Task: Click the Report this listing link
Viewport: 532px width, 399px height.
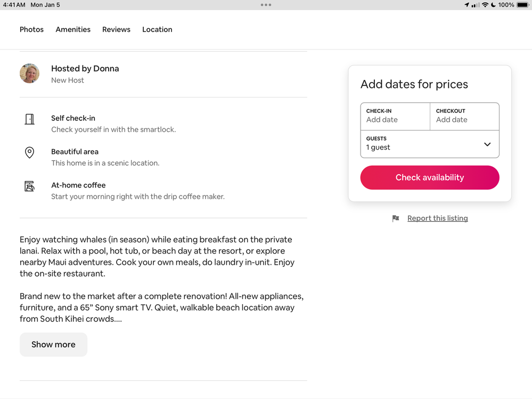Action: (437, 218)
